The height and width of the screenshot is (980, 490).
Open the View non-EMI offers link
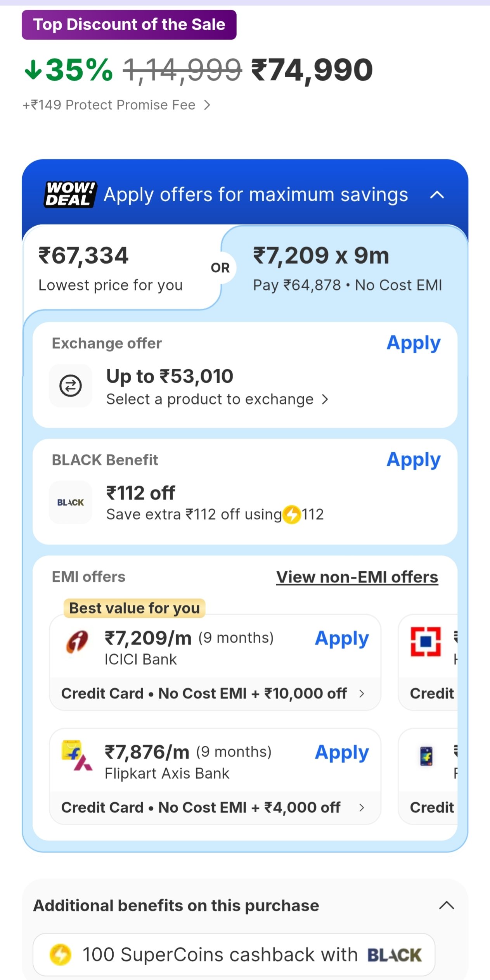click(357, 577)
